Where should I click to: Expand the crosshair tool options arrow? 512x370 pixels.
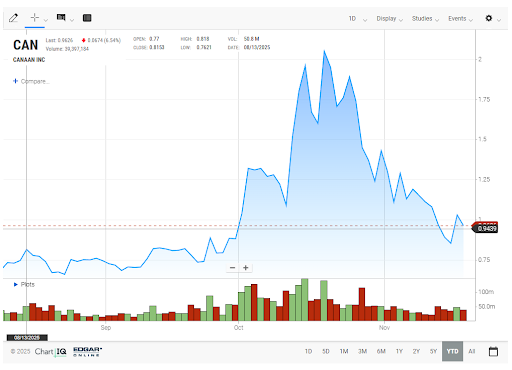coord(46,20)
